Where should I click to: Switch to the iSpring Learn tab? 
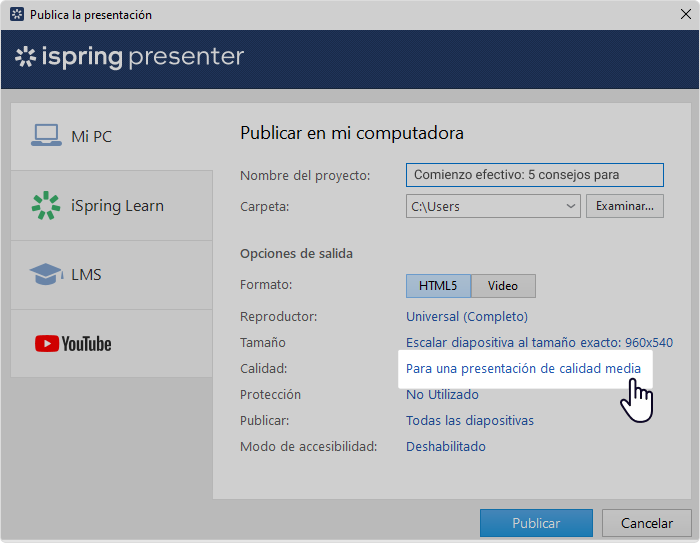pyautogui.click(x=112, y=205)
